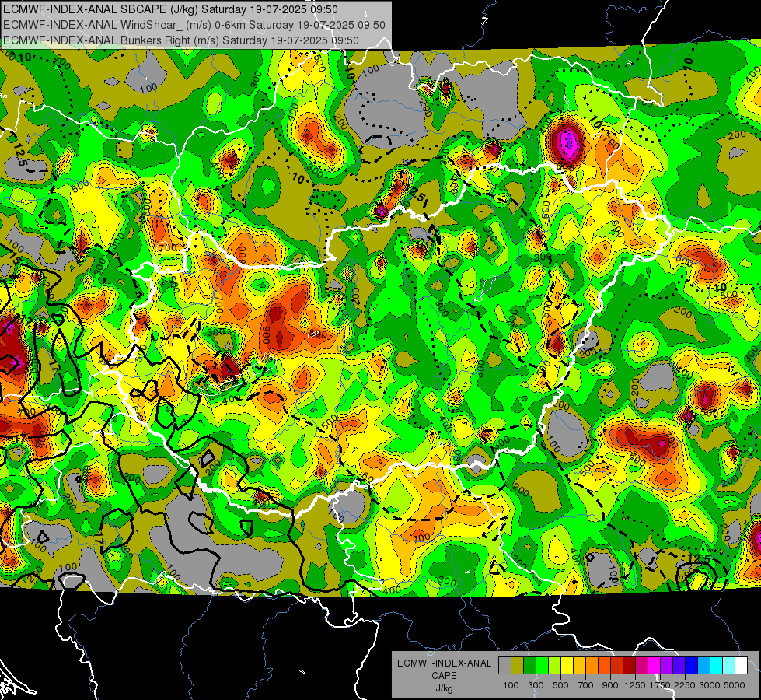Click the legend value 2250
This screenshot has height=700, width=761.
[x=685, y=685]
